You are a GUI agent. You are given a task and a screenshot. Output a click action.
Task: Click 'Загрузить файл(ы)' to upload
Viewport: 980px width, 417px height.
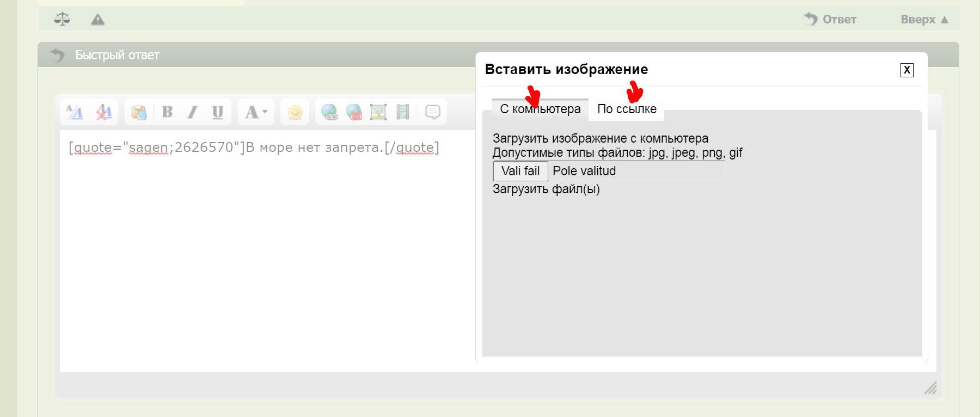pos(546,189)
